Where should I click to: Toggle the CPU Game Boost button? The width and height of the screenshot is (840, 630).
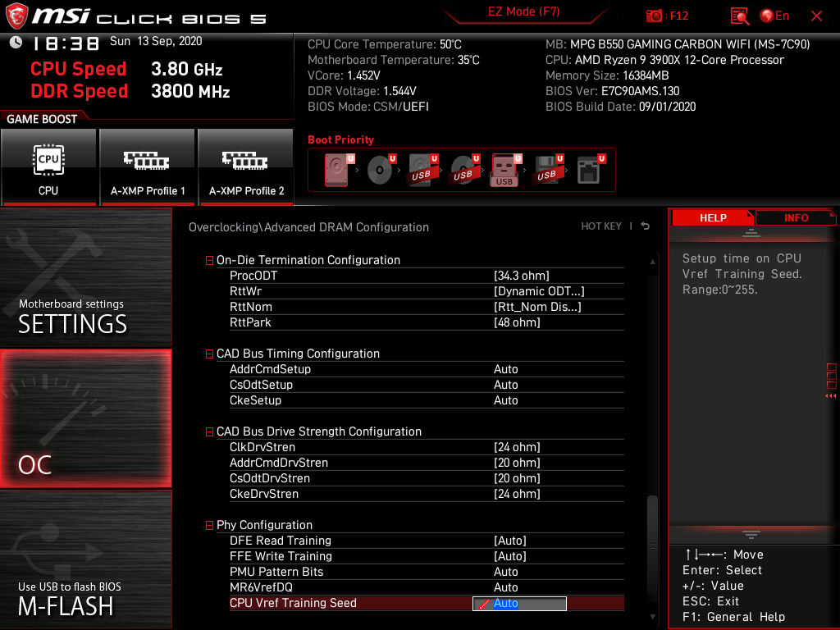(x=48, y=167)
